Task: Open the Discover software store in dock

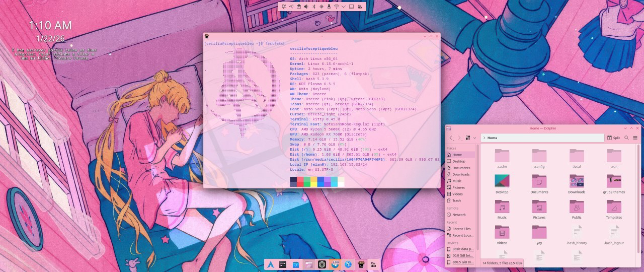Action: [296, 264]
